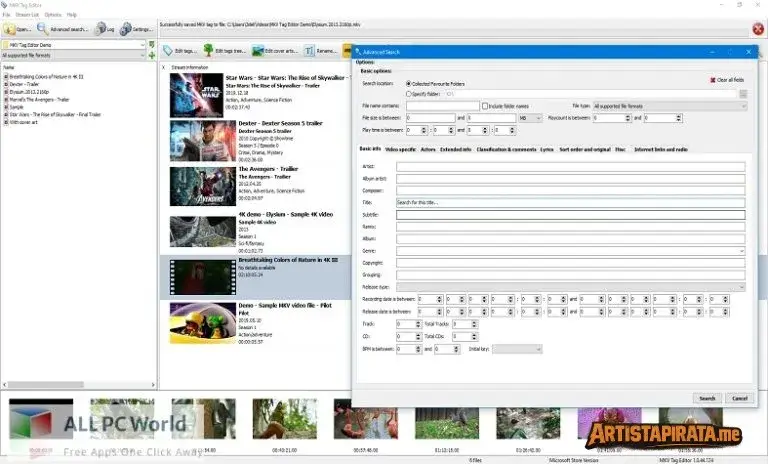Open the Edit cover arts tool
768x464 pixels.
point(275,50)
